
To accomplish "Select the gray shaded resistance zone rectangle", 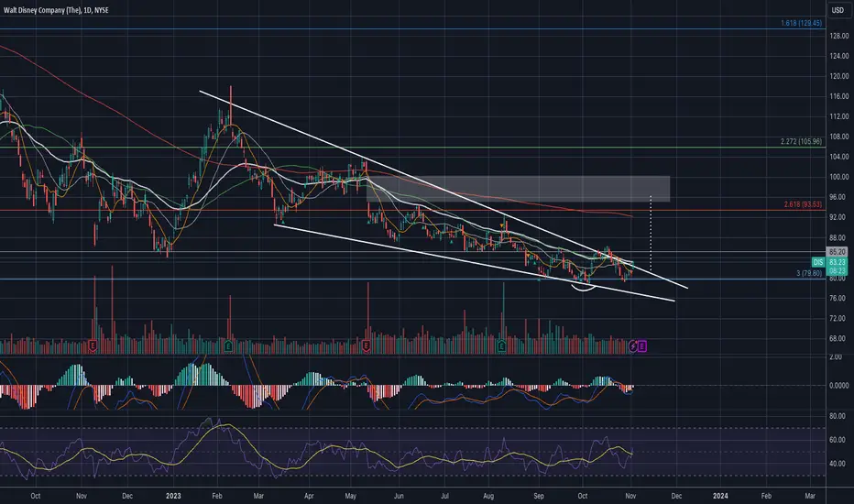I will click(518, 189).
